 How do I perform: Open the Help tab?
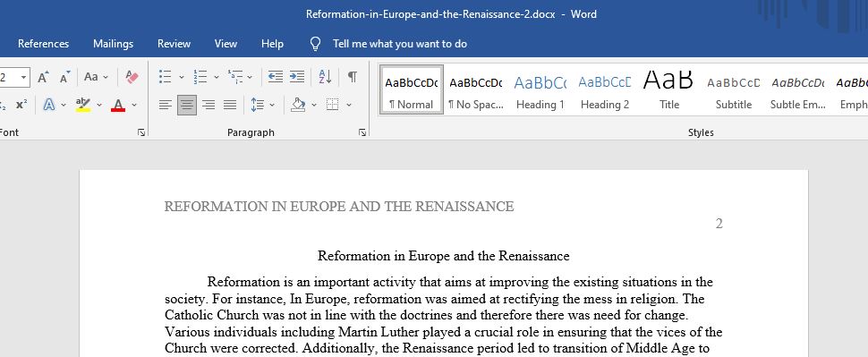pos(272,44)
